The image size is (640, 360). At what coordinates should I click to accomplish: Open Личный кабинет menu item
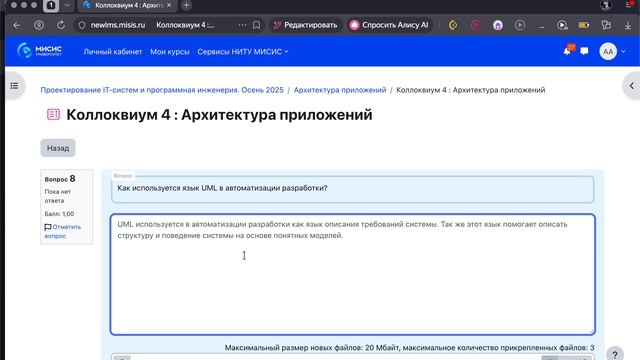point(113,51)
